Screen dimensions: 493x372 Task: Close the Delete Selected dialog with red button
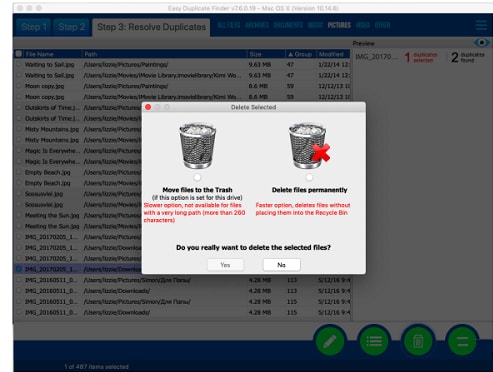tap(148, 107)
